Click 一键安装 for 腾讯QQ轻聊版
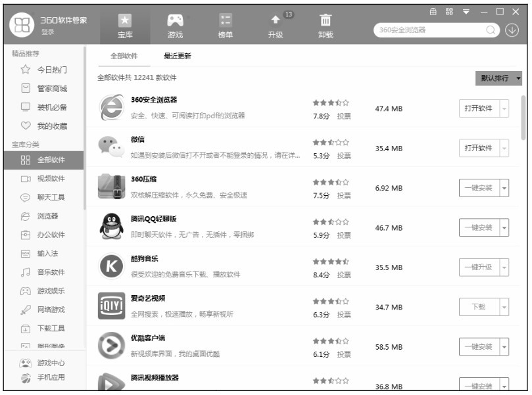 479,227
